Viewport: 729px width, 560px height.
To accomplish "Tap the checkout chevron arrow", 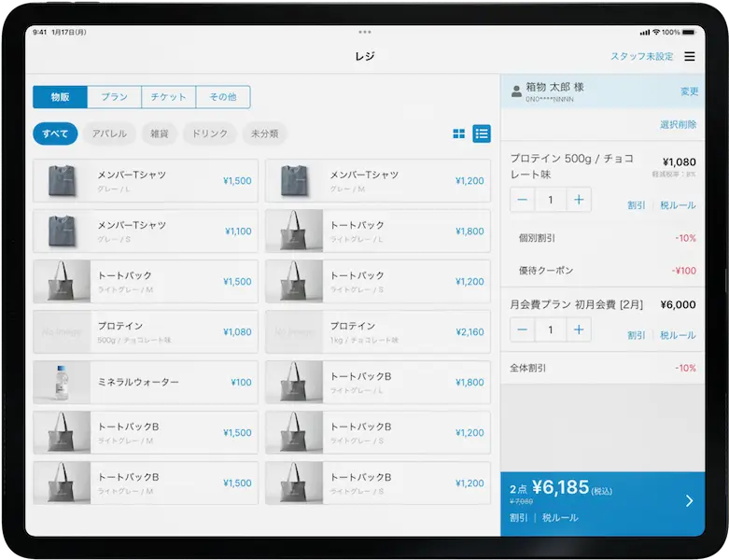I will 690,500.
